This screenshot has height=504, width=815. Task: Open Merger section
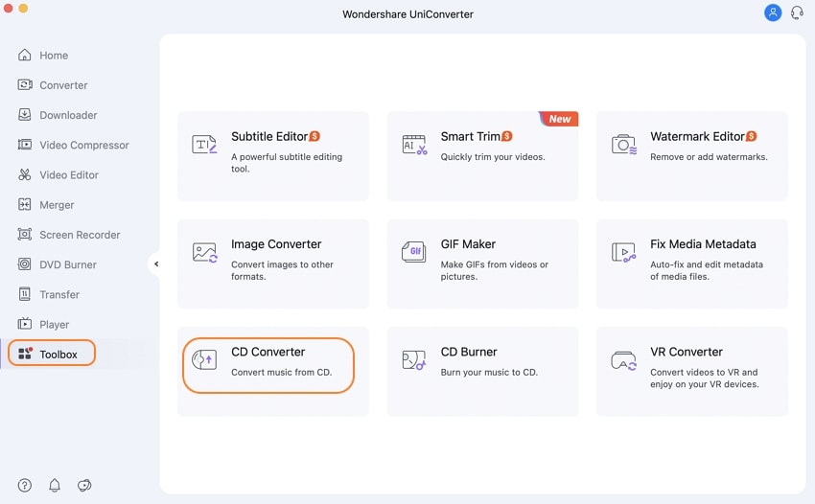pos(57,205)
